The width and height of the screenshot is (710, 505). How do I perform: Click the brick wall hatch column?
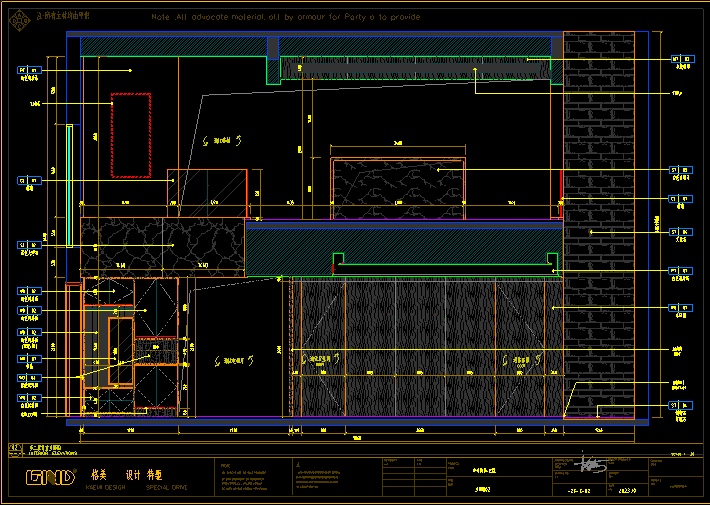tap(598, 220)
